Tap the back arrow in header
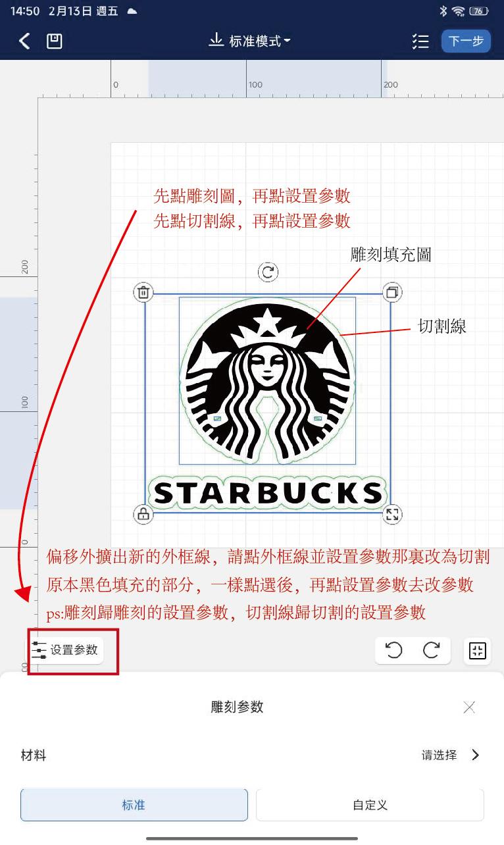 [x=24, y=41]
